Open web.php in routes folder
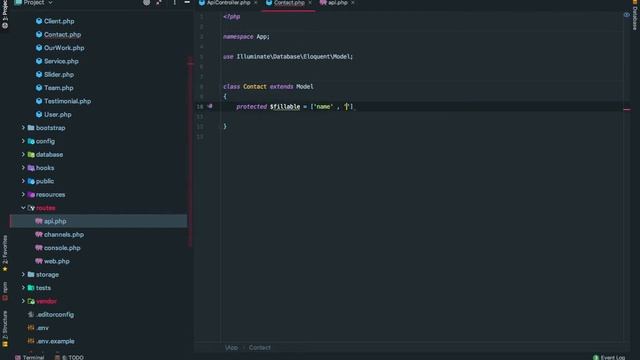640x360 pixels. 56,261
